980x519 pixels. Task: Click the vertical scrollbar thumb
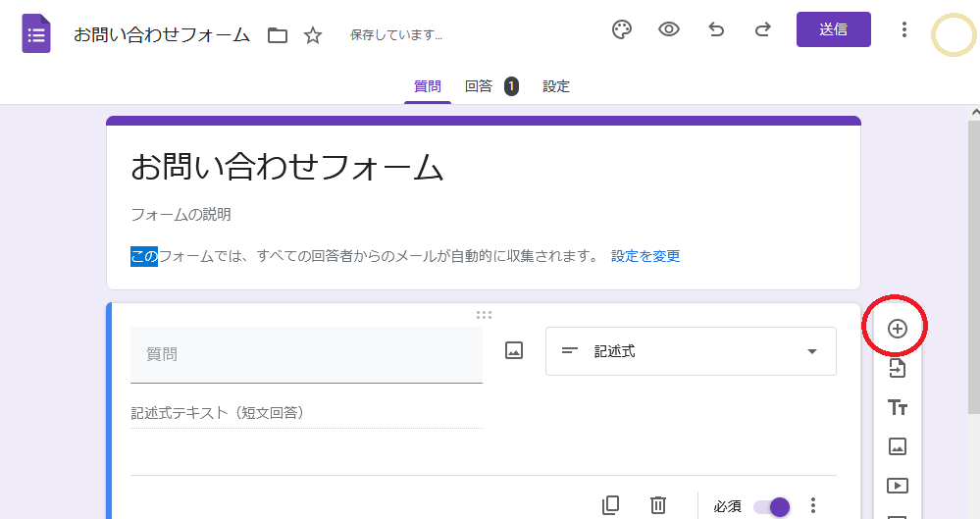pyautogui.click(x=974, y=268)
